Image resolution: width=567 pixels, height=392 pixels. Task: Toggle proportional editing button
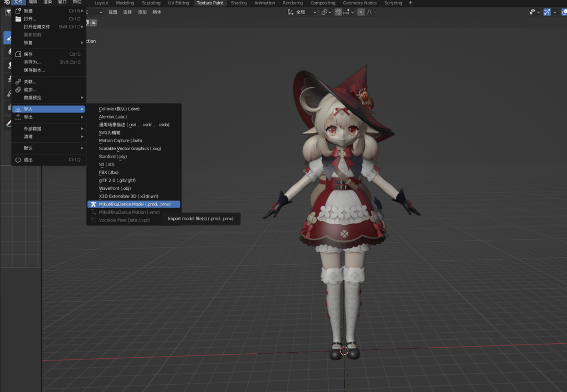point(361,12)
